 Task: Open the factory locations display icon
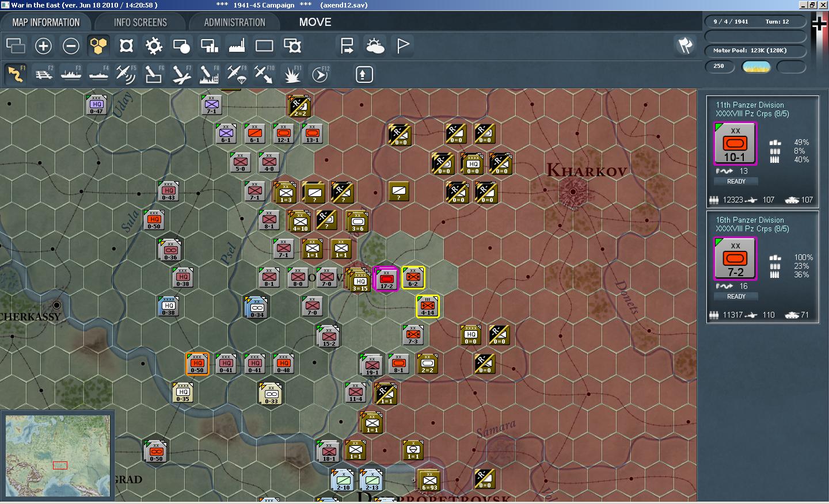(x=237, y=45)
